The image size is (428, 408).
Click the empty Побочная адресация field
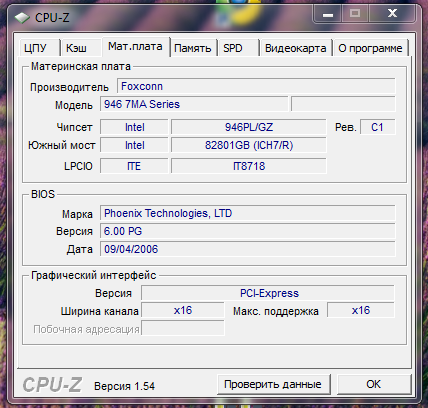[183, 328]
